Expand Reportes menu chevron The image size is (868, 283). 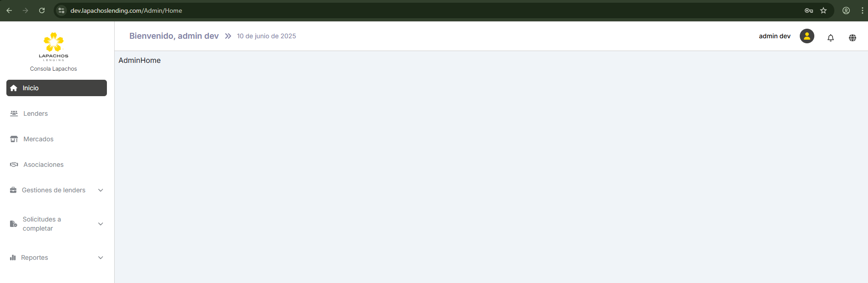pos(101,257)
